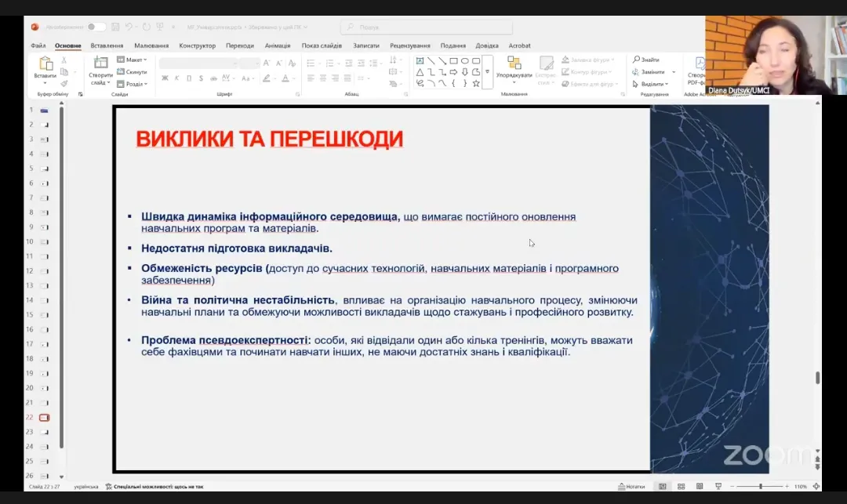Open the Clipboard pane dialog launcher
Viewport: 847px width, 504px height.
(x=81, y=94)
